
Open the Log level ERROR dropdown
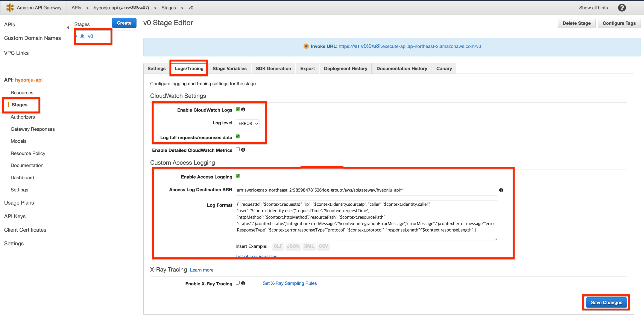click(x=248, y=123)
